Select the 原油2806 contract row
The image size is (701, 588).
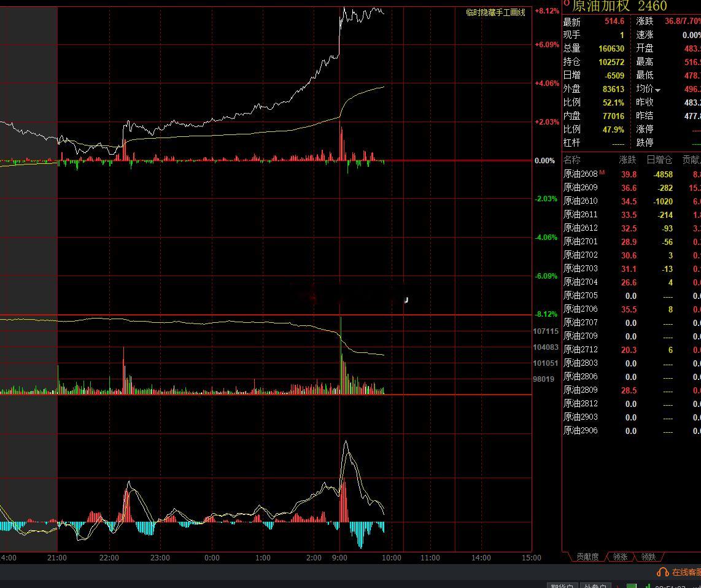631,377
